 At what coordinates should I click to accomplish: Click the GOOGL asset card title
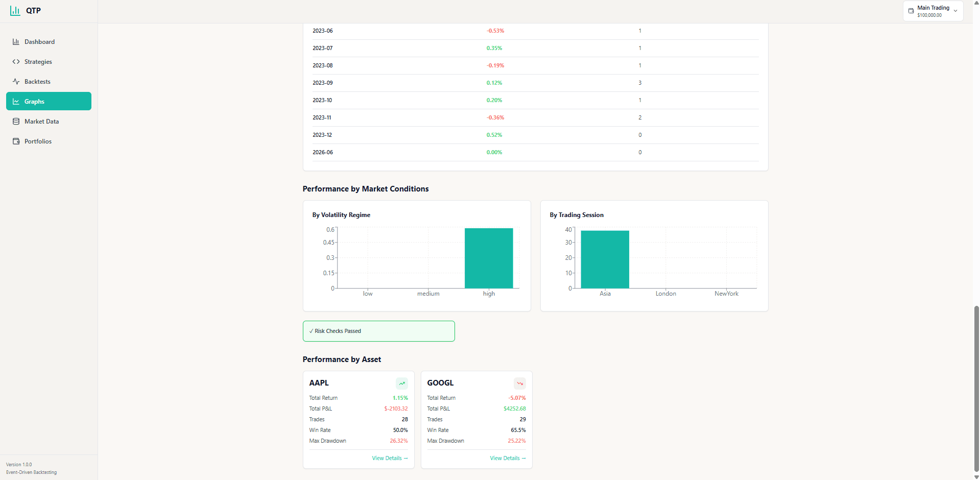(x=440, y=383)
